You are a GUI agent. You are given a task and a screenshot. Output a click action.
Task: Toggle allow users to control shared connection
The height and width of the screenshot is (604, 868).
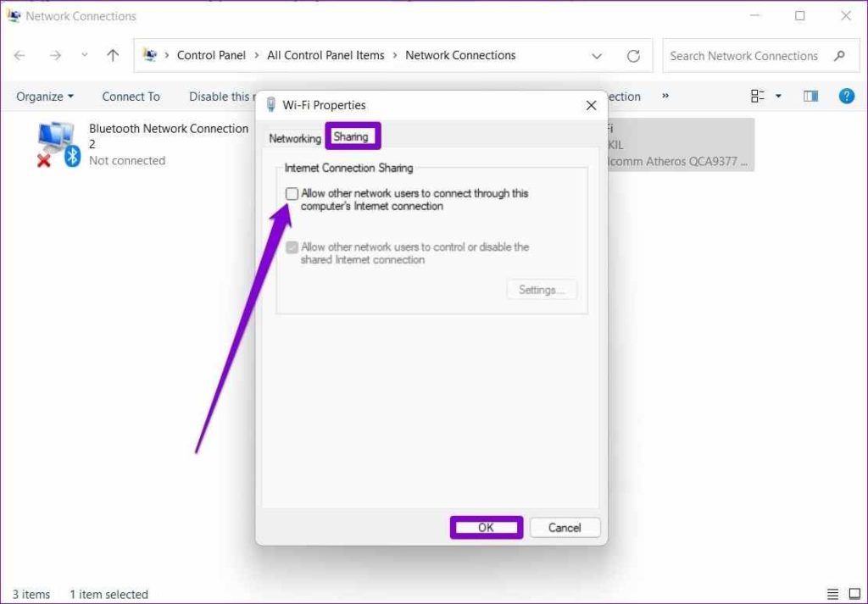[292, 247]
